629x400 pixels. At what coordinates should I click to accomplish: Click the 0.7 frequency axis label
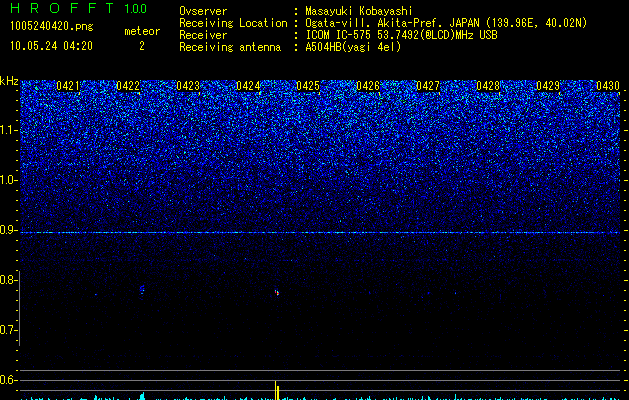[x=8, y=330]
